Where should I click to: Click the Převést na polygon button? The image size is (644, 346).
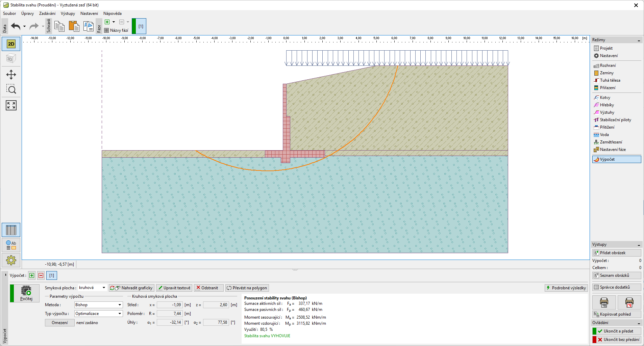tap(247, 288)
